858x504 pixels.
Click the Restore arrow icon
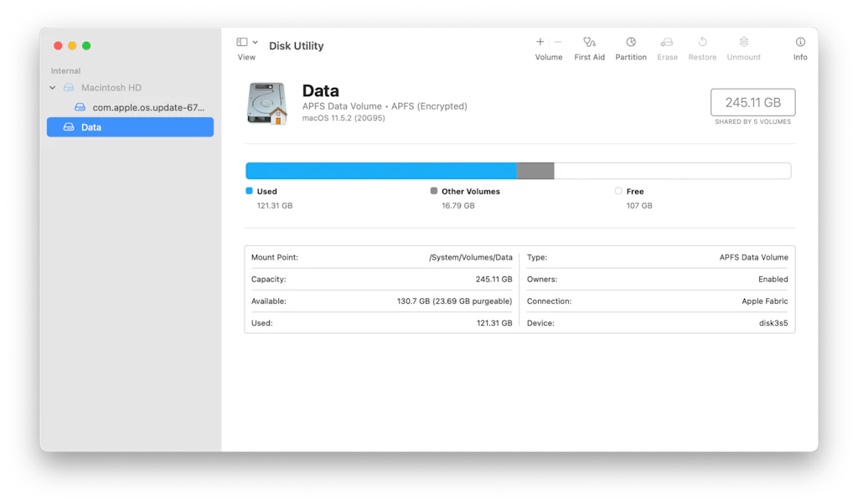tap(703, 42)
